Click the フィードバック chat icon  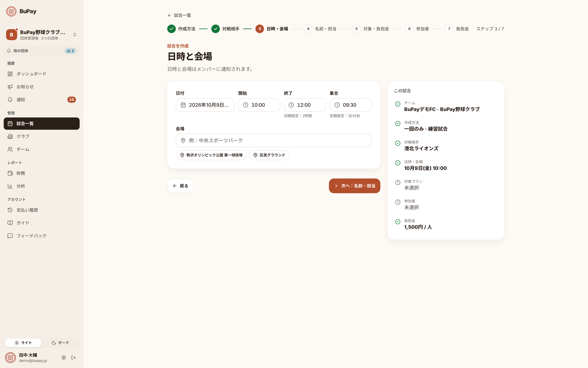click(x=10, y=236)
